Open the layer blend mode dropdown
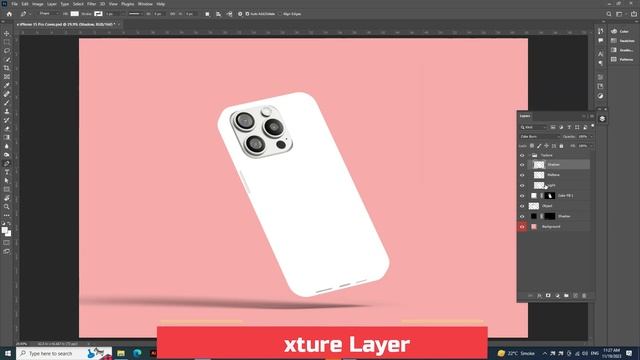Image resolution: width=640 pixels, height=360 pixels. click(539, 137)
